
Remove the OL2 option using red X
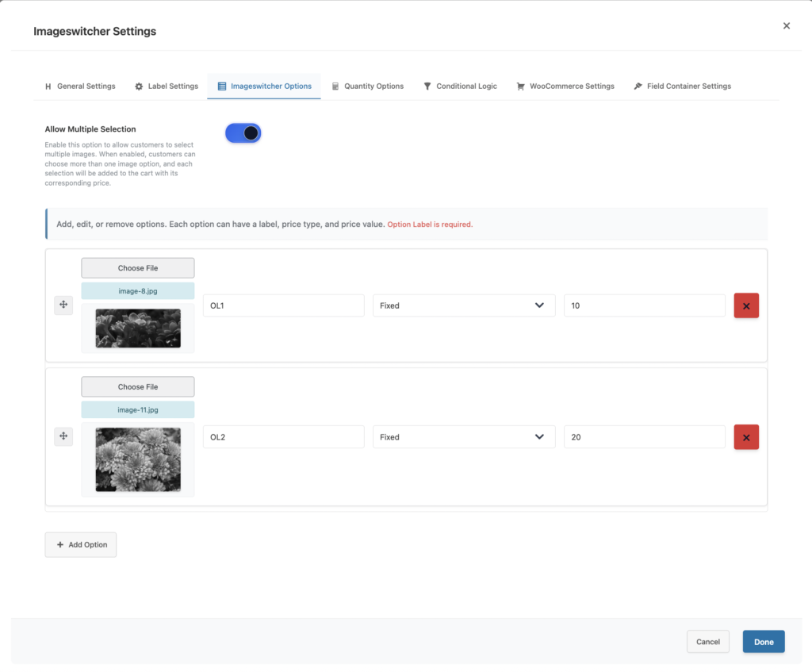coord(745,437)
